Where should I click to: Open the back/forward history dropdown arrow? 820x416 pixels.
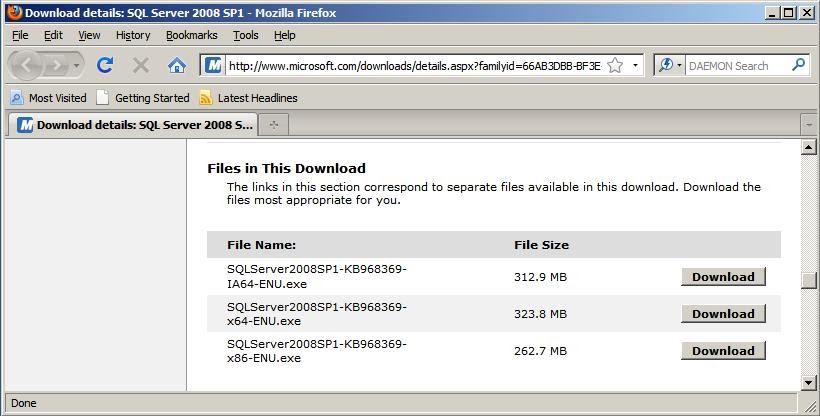pyautogui.click(x=77, y=65)
